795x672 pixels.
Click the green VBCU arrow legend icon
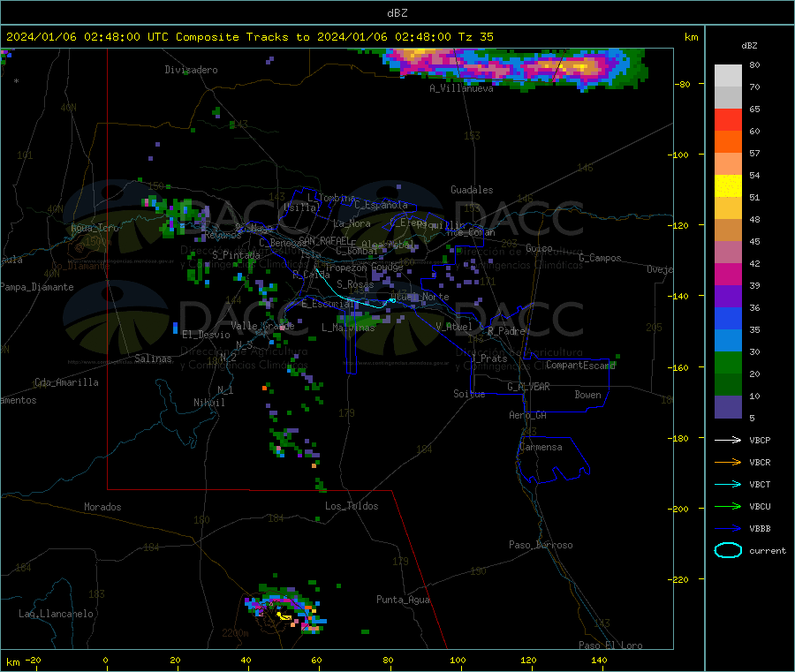[728, 506]
